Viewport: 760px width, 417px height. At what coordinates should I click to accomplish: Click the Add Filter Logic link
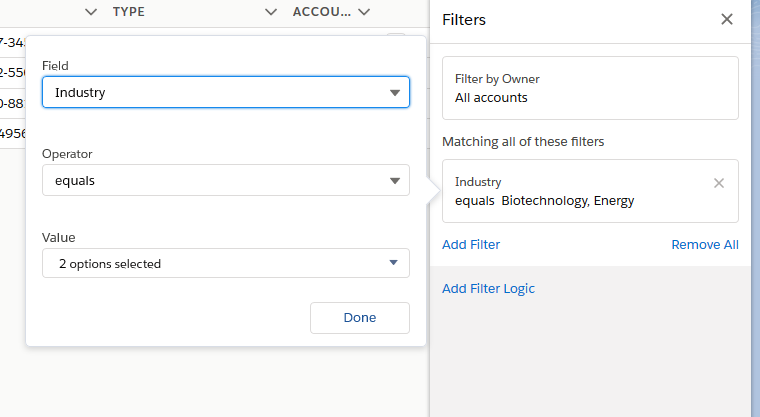pos(488,289)
